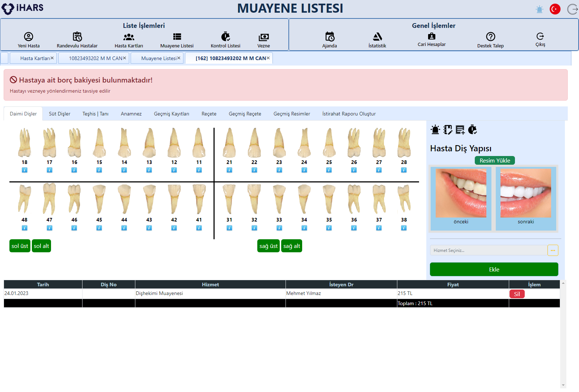Switch to Süt Dişler tab
The height and width of the screenshot is (392, 579).
click(60, 114)
